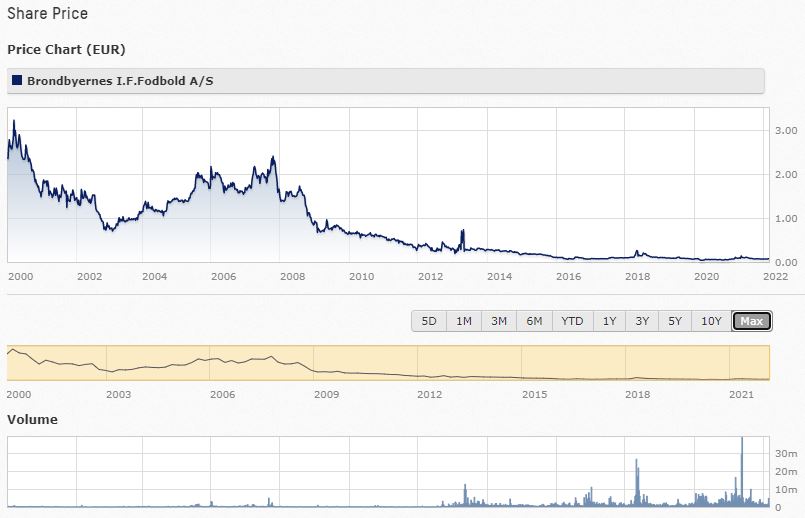The width and height of the screenshot is (805, 518).
Task: Click the selected Max range button
Action: click(751, 321)
